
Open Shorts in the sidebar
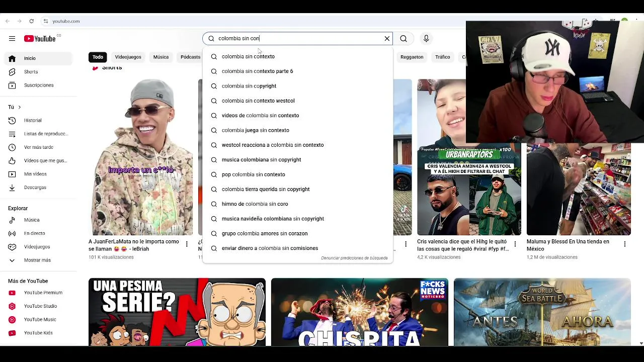[x=38, y=72]
